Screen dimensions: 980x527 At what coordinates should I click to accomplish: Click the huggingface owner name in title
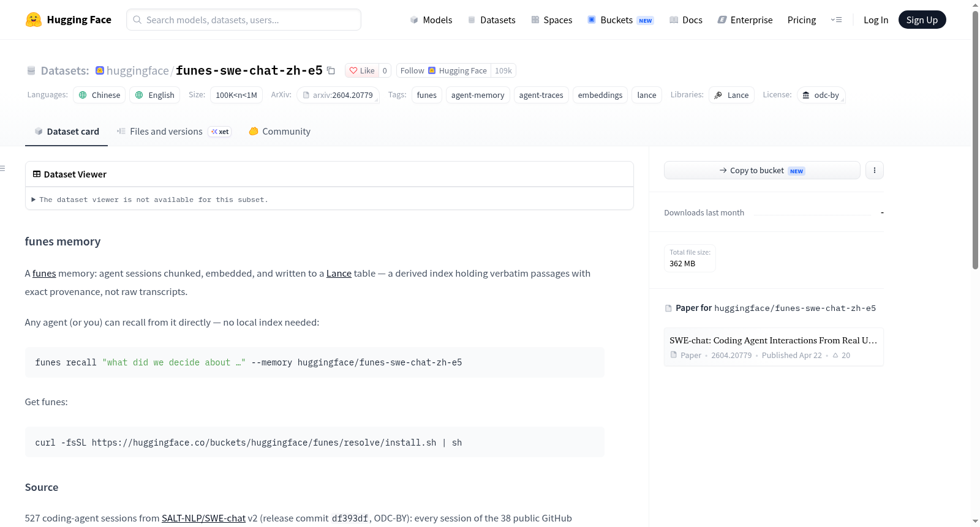click(138, 70)
